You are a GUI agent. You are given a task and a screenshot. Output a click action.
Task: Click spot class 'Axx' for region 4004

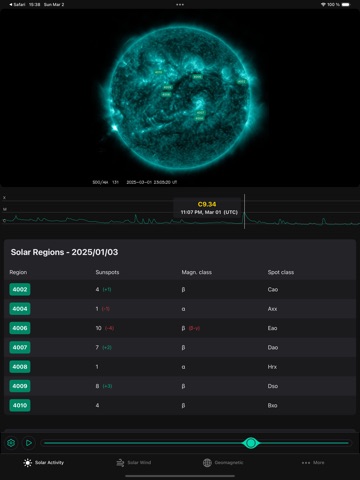click(272, 309)
